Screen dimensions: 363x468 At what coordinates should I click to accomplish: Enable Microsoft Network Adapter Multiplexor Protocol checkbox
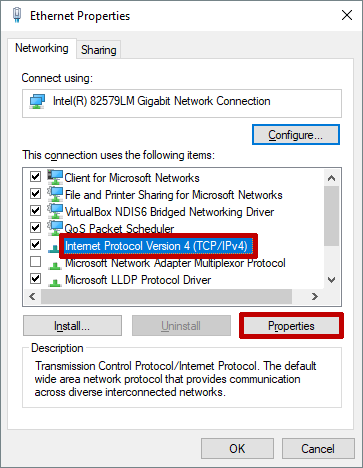click(35, 262)
